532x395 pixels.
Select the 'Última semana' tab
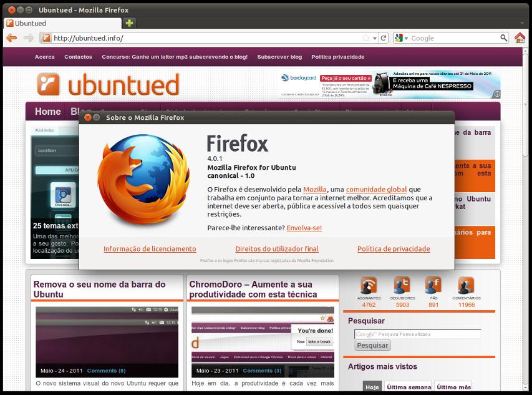click(x=408, y=387)
